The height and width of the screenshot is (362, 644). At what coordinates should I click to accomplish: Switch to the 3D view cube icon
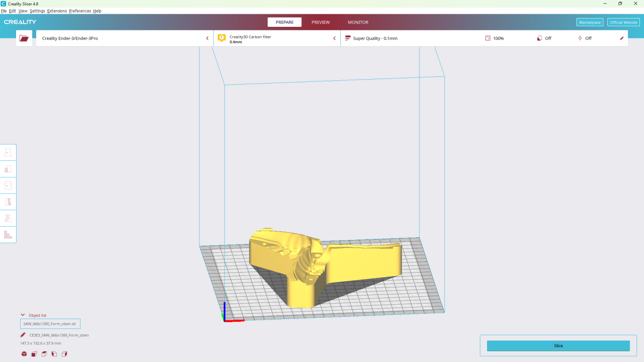point(24,354)
